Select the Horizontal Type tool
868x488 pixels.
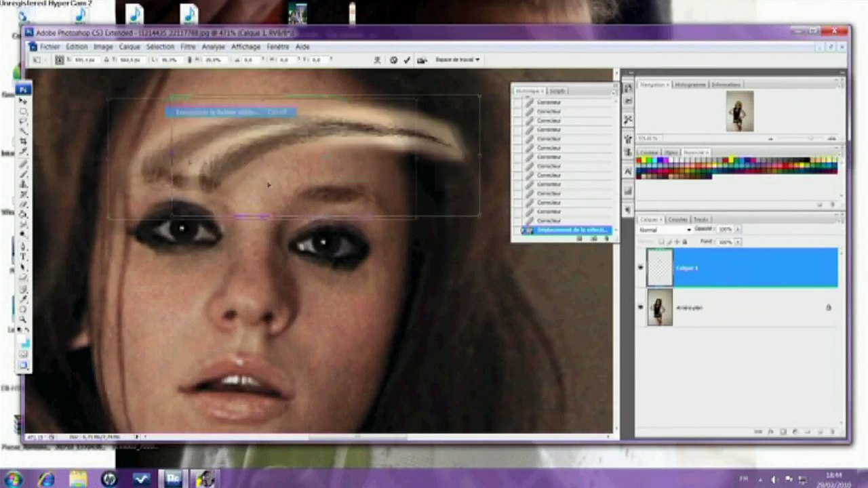(23, 256)
